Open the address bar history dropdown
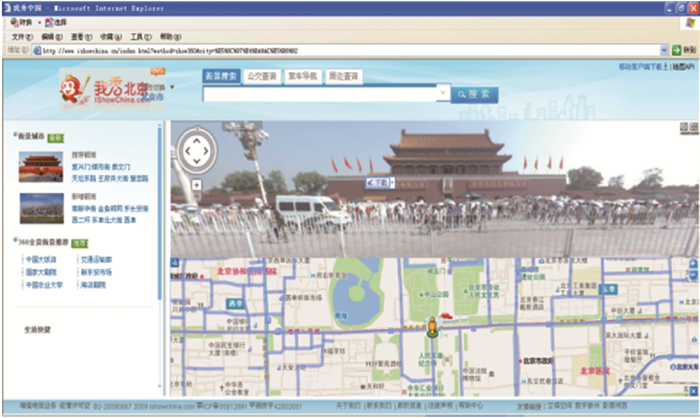This screenshot has height=418, width=700. [663, 49]
